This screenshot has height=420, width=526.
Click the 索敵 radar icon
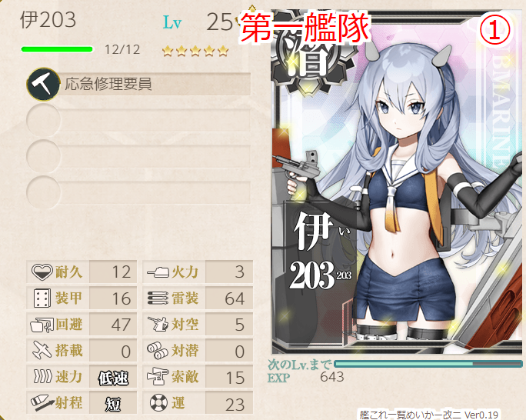(158, 376)
